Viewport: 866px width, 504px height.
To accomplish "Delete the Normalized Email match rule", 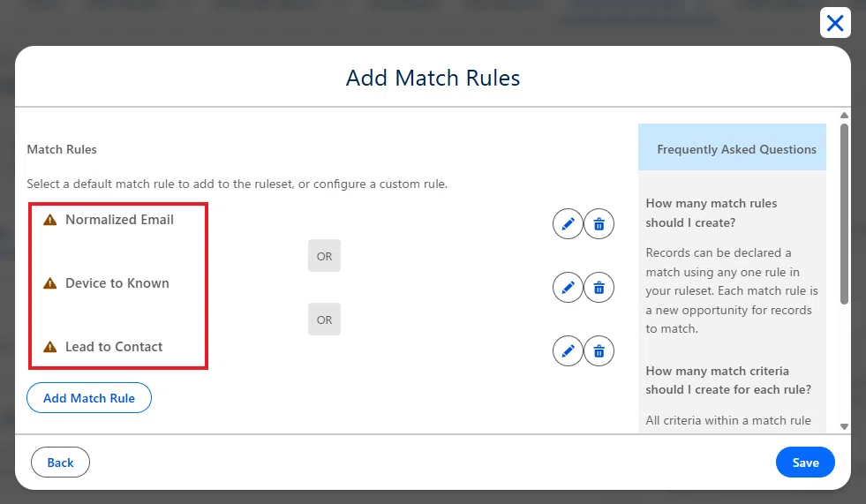I will point(599,223).
